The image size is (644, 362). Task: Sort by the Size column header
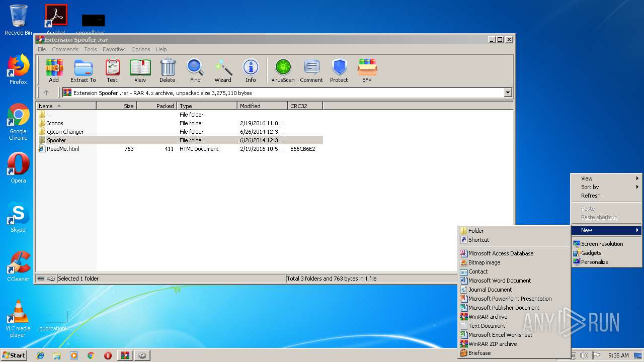click(117, 106)
